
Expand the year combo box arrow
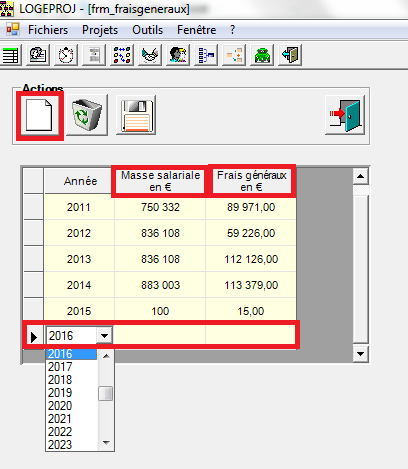coord(104,335)
